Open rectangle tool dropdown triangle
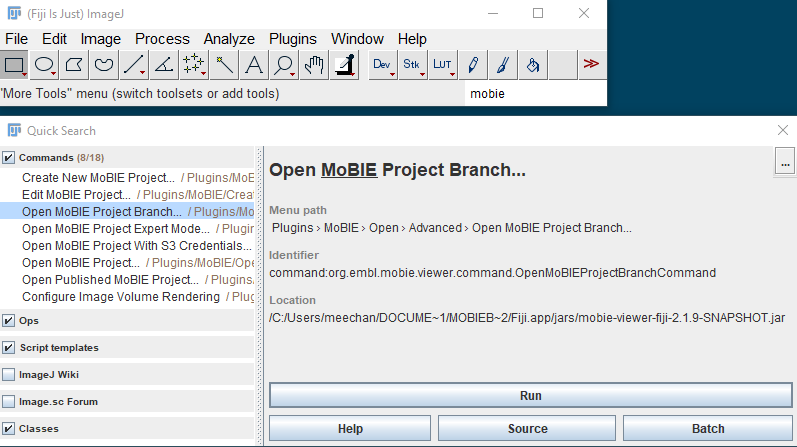Screen dimensions: 797x447 click(x=24, y=74)
